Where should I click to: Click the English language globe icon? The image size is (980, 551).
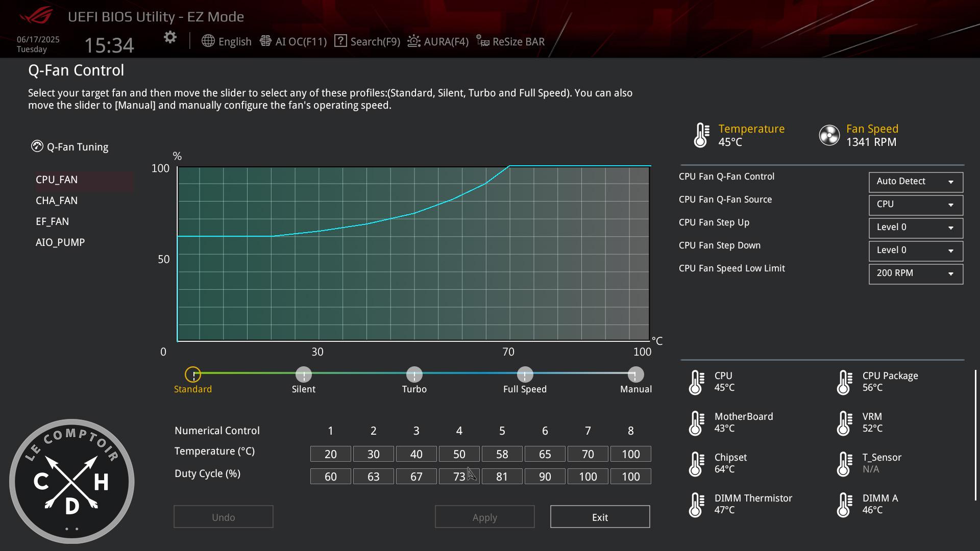click(208, 41)
